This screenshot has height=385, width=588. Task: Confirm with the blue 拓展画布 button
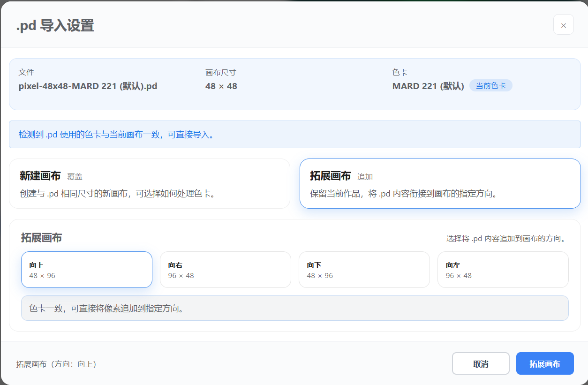(544, 364)
